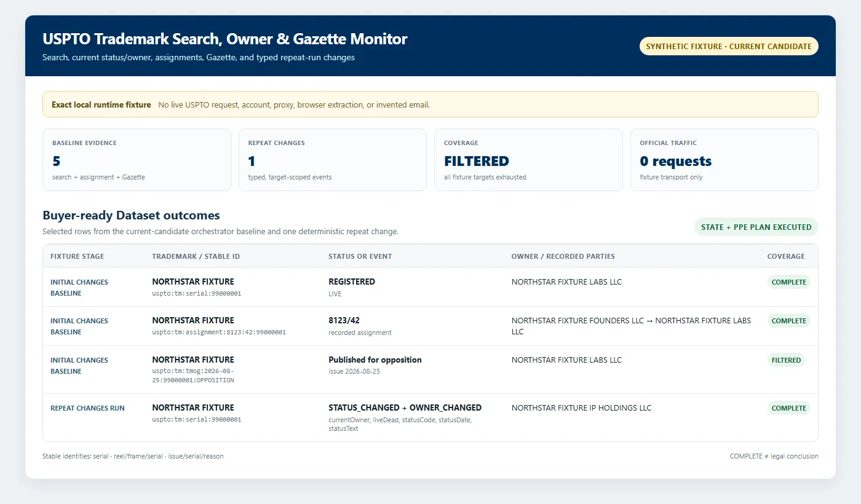Click the STATUS_CHANGED + OWNER_CHANGED event
Screen dimensions: 861x504
pos(405,408)
